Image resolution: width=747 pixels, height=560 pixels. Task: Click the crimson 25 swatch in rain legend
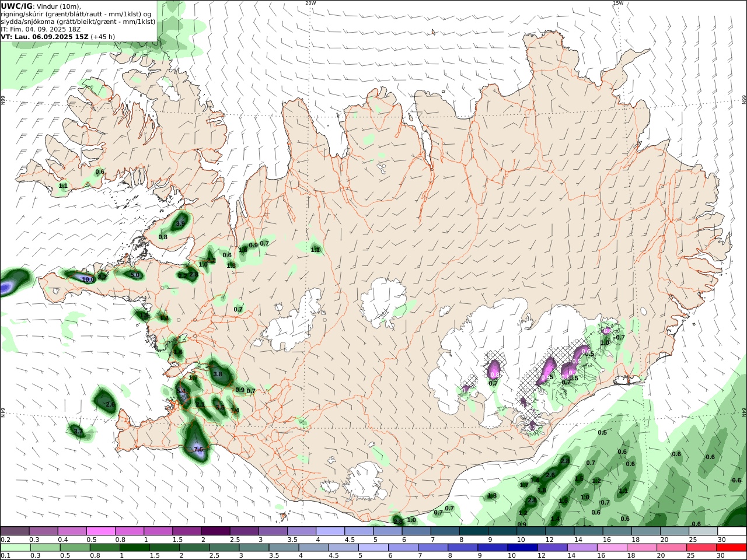coord(701,548)
